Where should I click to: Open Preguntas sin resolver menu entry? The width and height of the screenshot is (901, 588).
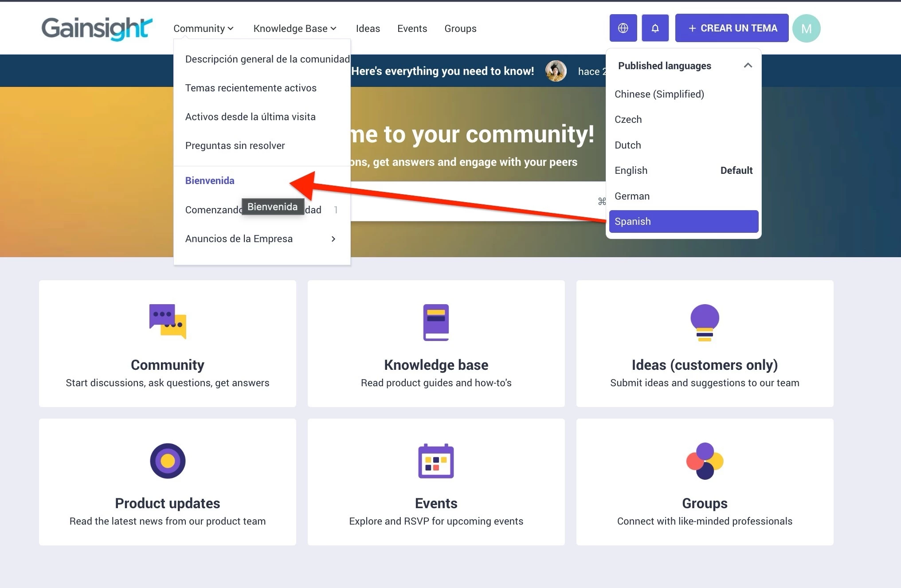tap(235, 145)
